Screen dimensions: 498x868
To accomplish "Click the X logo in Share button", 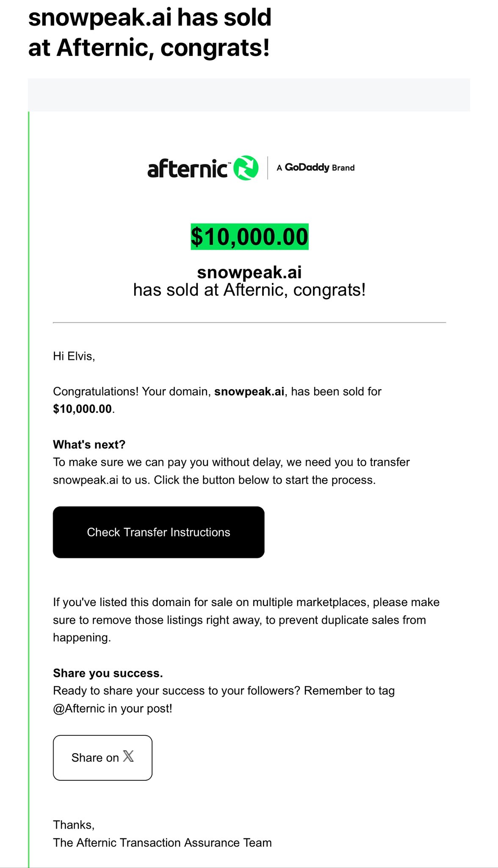I will tap(128, 757).
